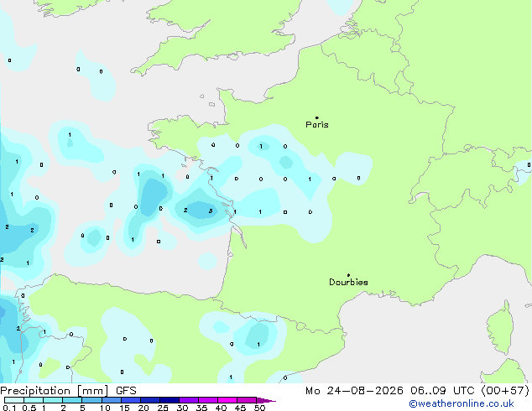This screenshot has width=532, height=411.
Task: Click the 'Precipitation [mm] GFS' title text
Action: (x=68, y=391)
